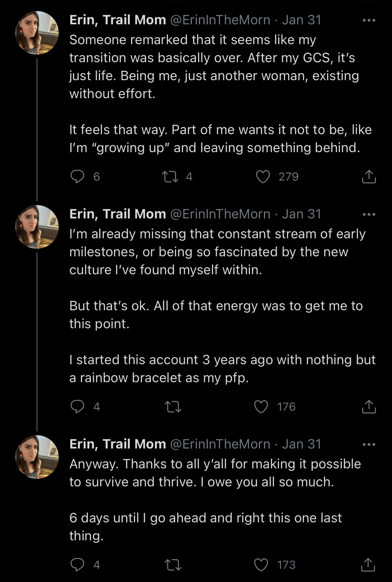Open more options on second tweet
This screenshot has width=392, height=582.
(x=369, y=215)
